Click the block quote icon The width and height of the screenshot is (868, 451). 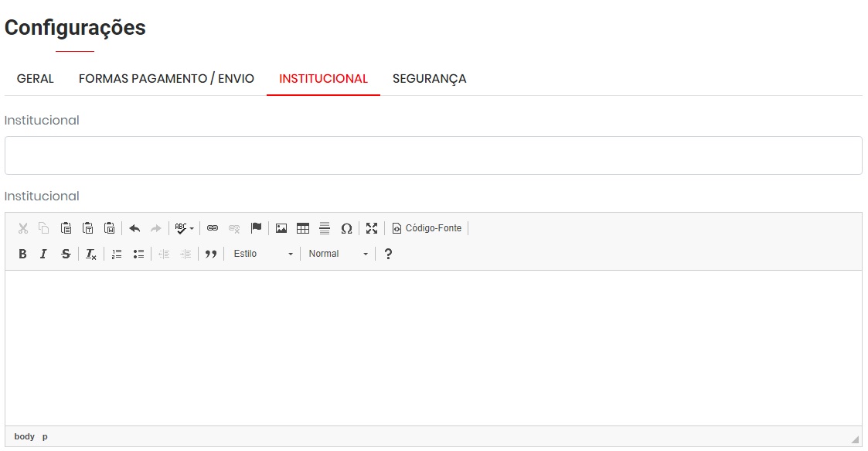210,254
